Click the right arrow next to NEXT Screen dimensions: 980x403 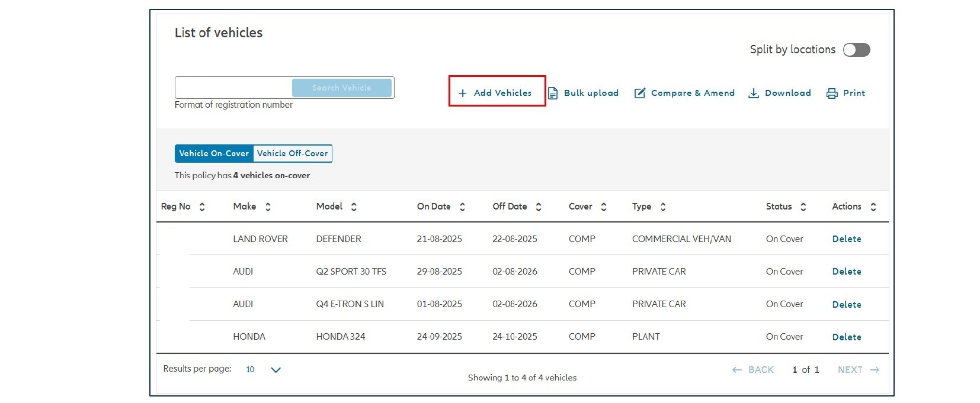pyautogui.click(x=875, y=370)
